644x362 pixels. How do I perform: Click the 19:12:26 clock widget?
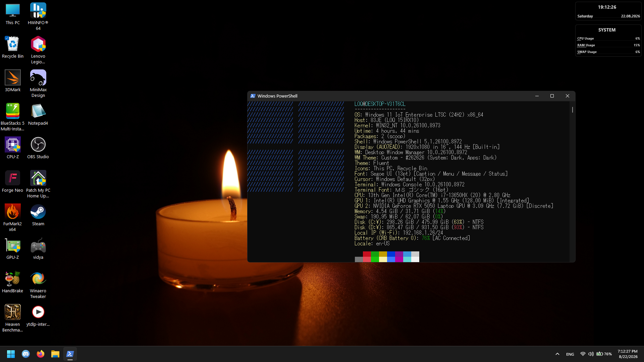pos(607,7)
